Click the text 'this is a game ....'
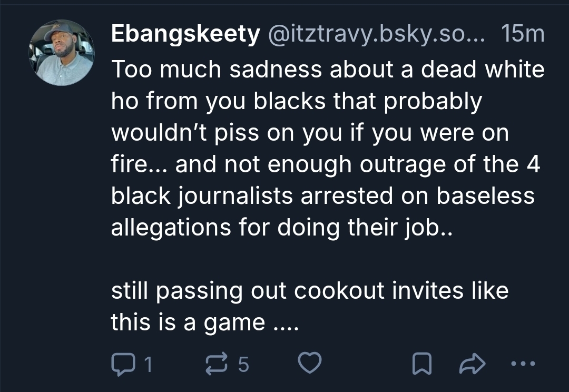 (204, 322)
